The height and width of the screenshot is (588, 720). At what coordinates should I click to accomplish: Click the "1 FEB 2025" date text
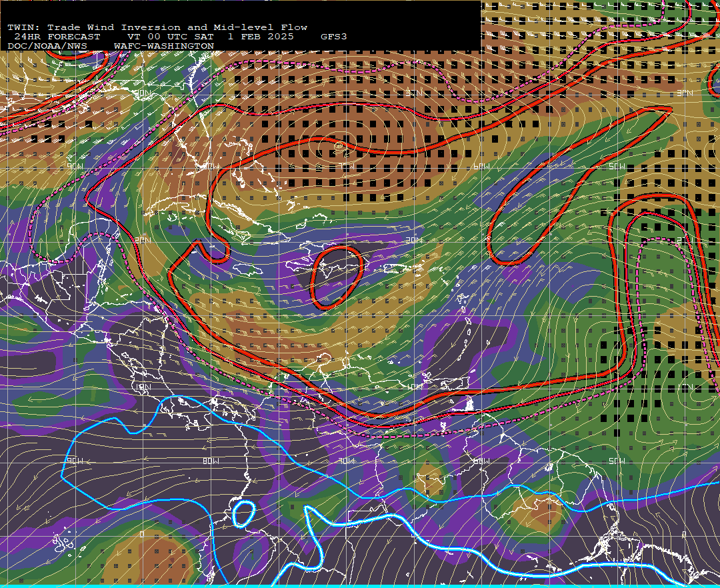pos(261,37)
